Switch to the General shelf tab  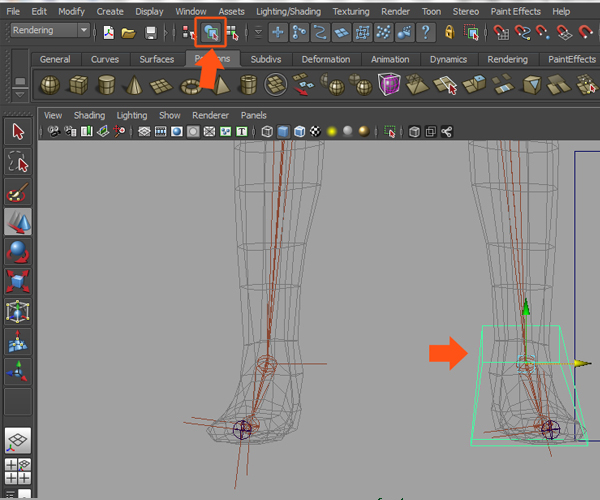click(55, 59)
